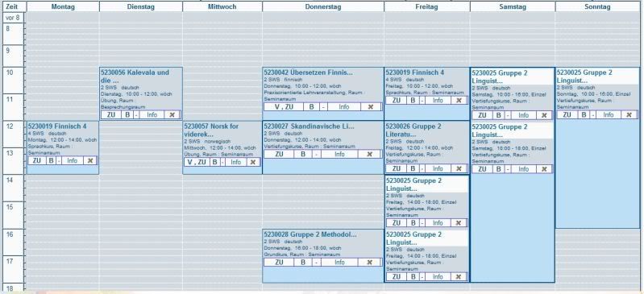The height and width of the screenshot is (294, 644).
Task: Select the Donnerstag column header
Action: tap(323, 6)
